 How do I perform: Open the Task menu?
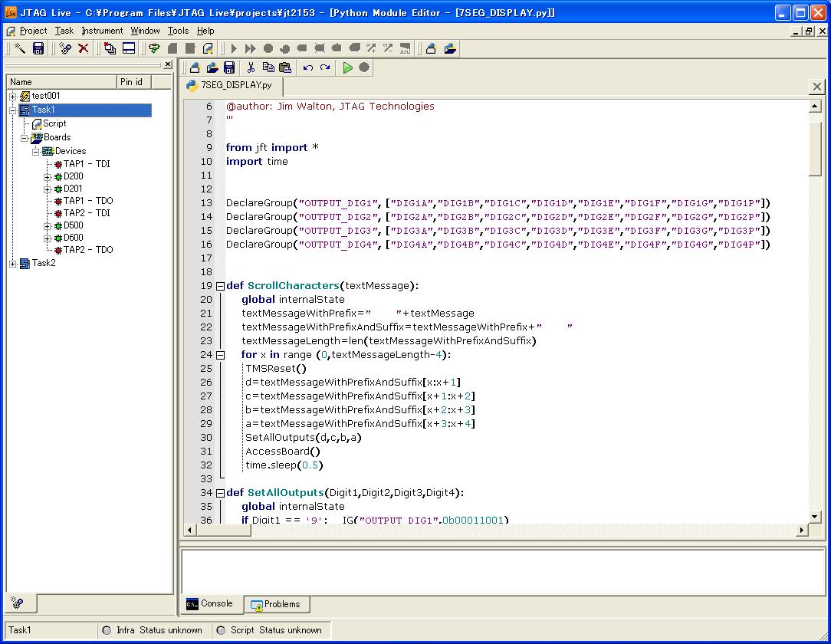(x=64, y=31)
